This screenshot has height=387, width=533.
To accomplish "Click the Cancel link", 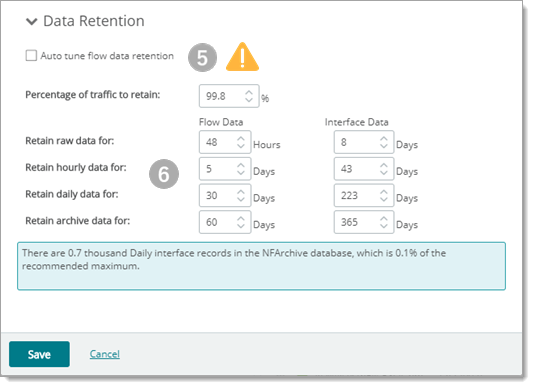I will pos(105,354).
